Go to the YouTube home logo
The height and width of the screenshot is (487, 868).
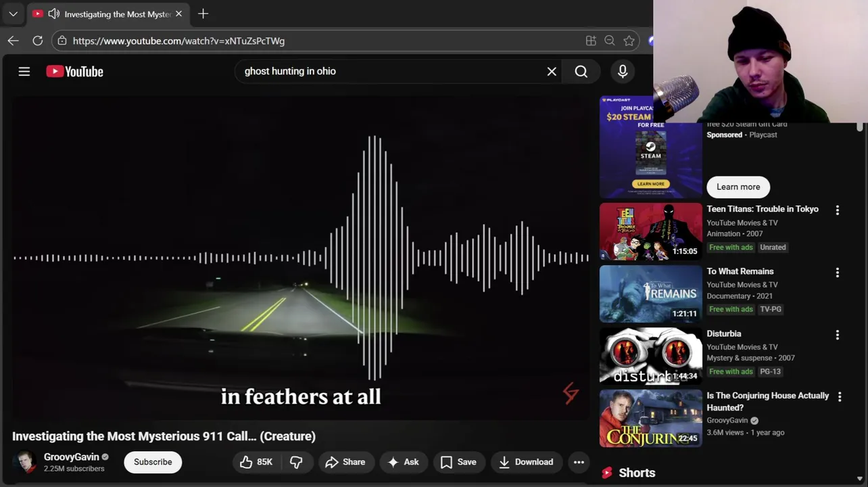click(74, 71)
